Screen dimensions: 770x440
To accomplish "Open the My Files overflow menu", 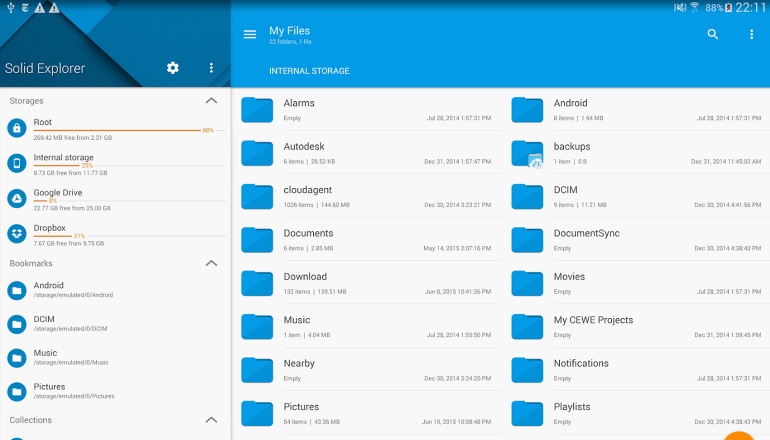I will click(x=751, y=34).
